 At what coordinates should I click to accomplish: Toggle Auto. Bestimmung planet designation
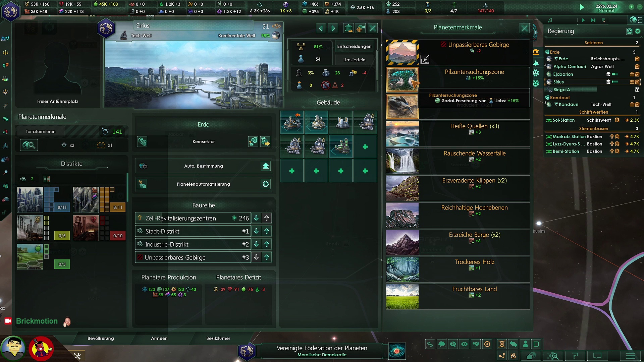(265, 166)
